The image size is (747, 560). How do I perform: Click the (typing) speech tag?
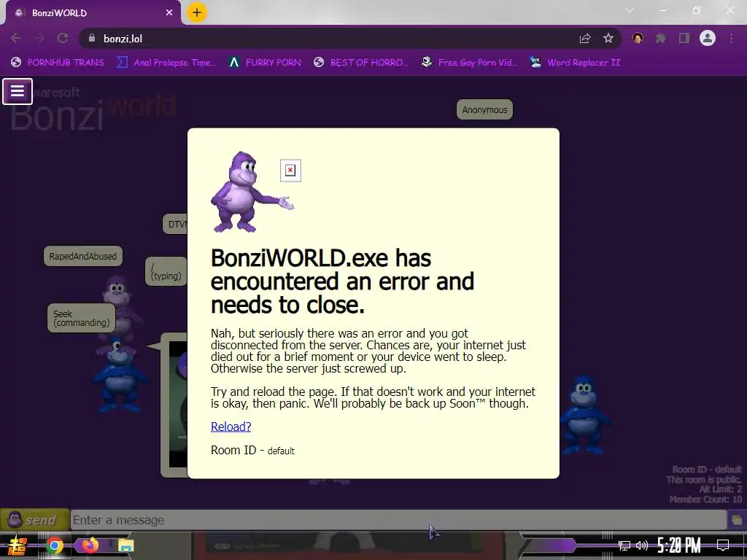pos(166,271)
